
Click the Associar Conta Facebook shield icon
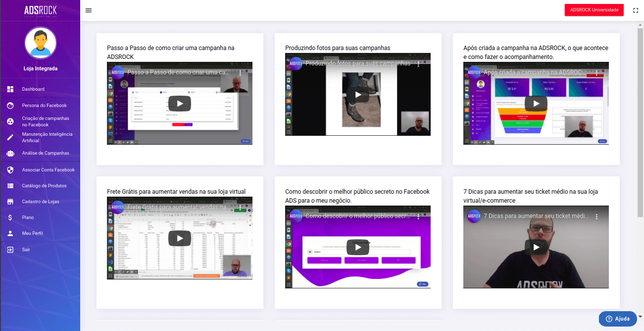coord(10,170)
